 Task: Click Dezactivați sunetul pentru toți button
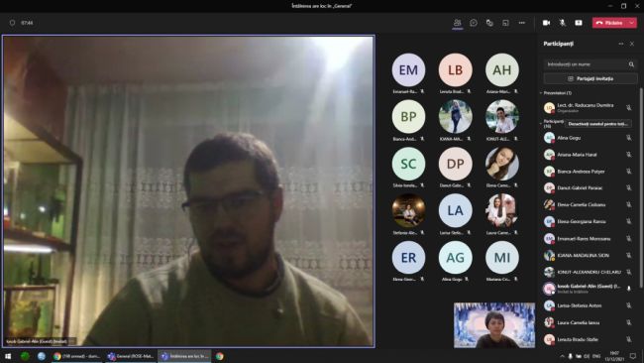click(x=598, y=123)
